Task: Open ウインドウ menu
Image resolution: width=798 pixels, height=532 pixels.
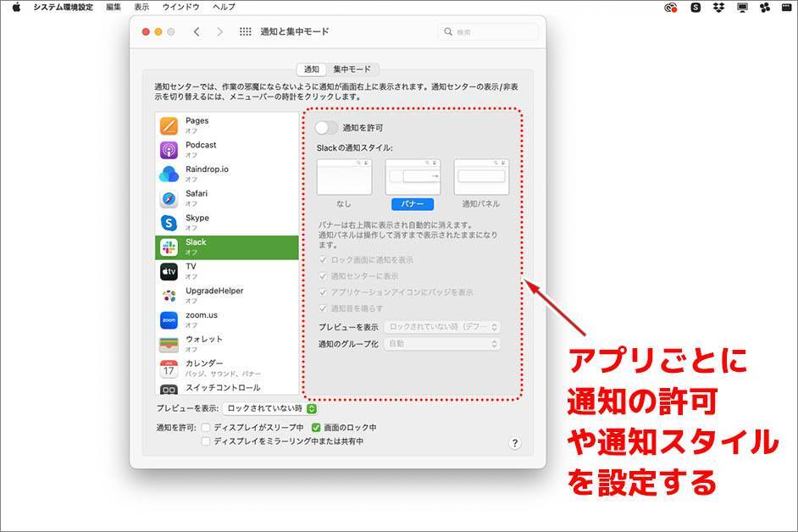Action: pos(181,7)
